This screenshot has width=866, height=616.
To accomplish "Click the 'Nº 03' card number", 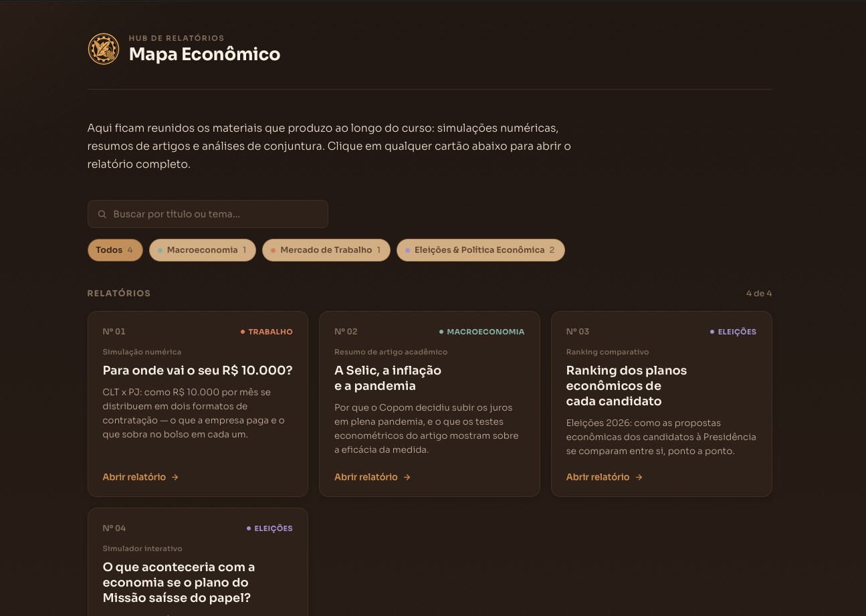I will pyautogui.click(x=578, y=332).
